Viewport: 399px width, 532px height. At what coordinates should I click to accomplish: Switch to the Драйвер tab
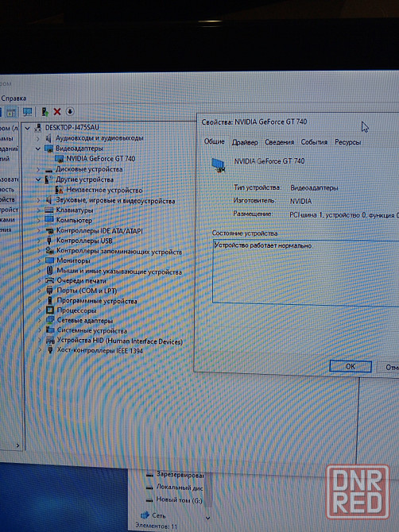(245, 142)
